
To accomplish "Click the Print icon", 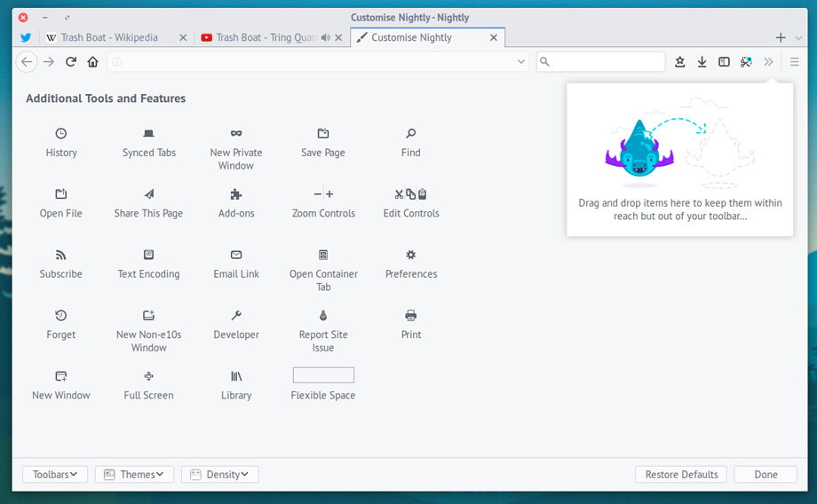I will click(410, 316).
